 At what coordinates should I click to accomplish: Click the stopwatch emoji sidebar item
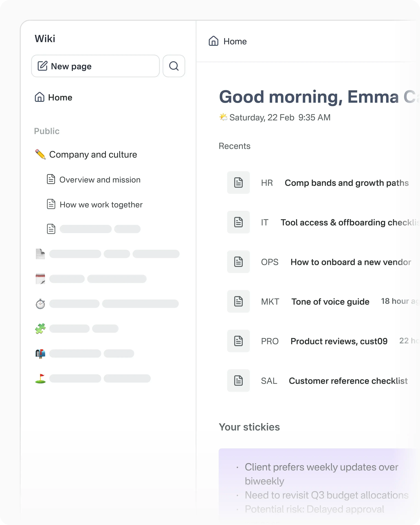click(40, 304)
